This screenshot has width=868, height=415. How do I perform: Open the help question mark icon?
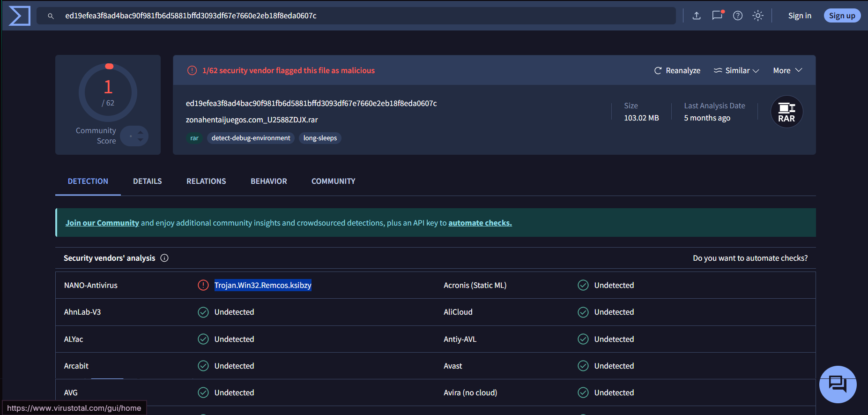click(x=738, y=16)
